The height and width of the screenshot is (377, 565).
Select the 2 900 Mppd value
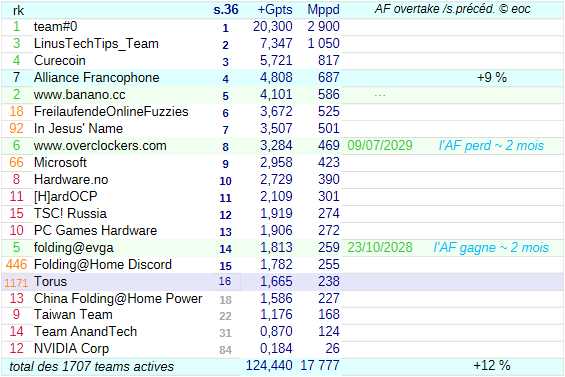pyautogui.click(x=323, y=27)
